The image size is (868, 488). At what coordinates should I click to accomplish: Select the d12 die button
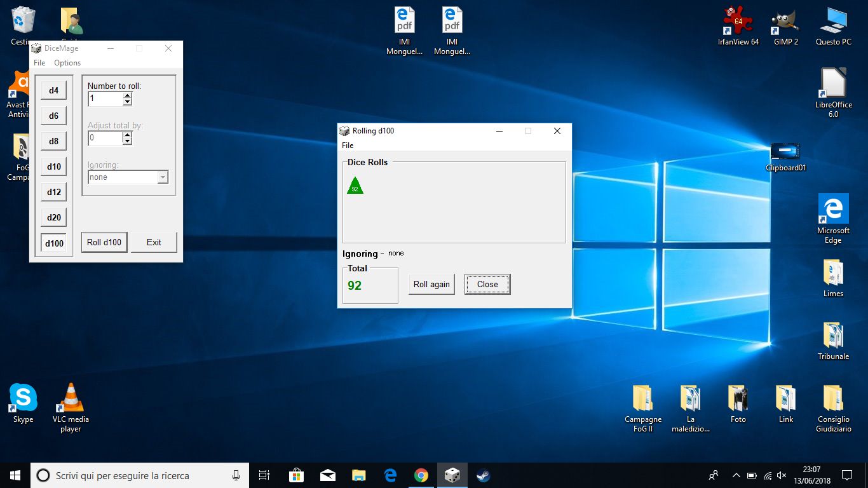pos(53,192)
